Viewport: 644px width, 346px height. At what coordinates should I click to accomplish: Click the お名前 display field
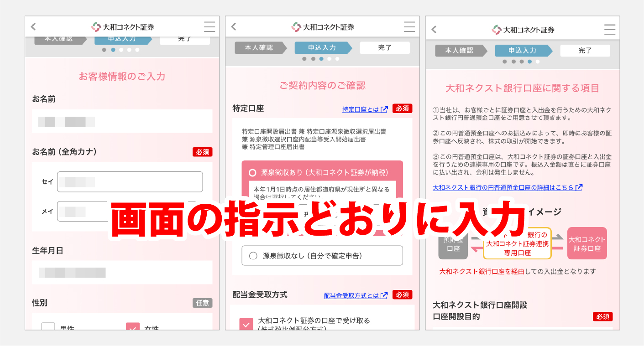pyautogui.click(x=122, y=121)
